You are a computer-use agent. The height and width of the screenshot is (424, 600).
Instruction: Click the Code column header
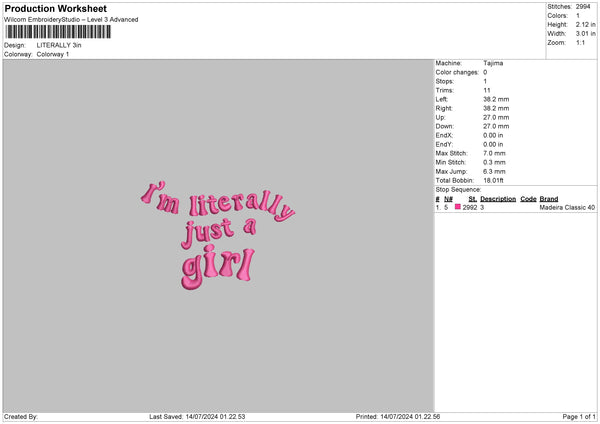(528, 198)
